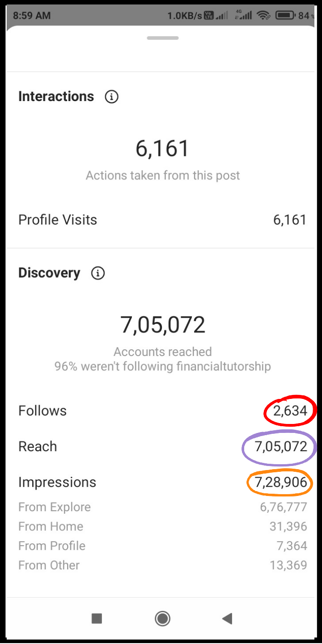Tap the From Home impressions row

(x=162, y=526)
